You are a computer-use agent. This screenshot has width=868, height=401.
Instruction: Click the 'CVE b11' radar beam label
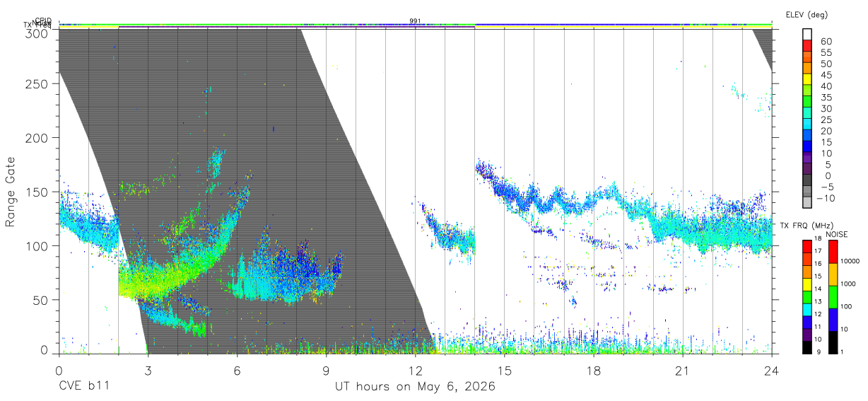click(x=84, y=387)
